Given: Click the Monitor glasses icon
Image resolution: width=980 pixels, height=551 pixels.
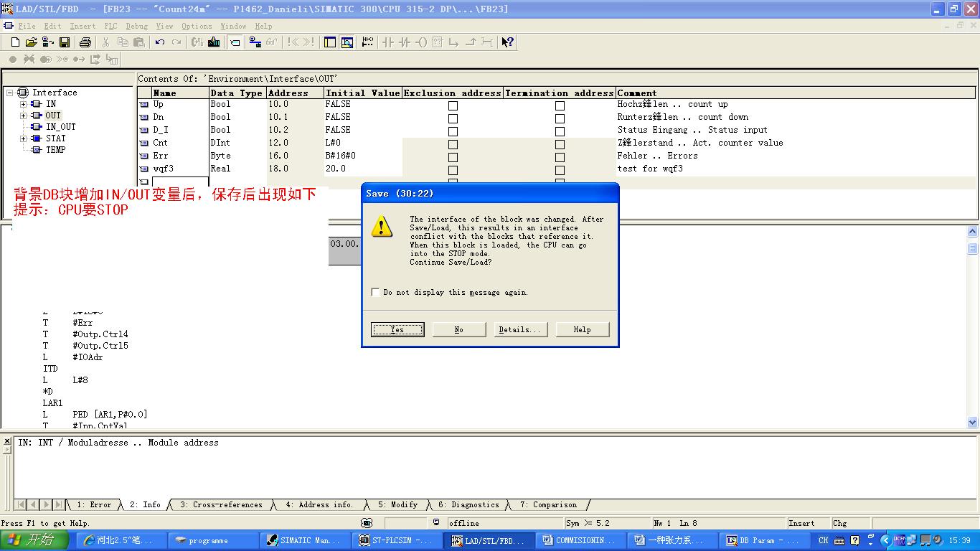Looking at the screenshot, I should (271, 42).
